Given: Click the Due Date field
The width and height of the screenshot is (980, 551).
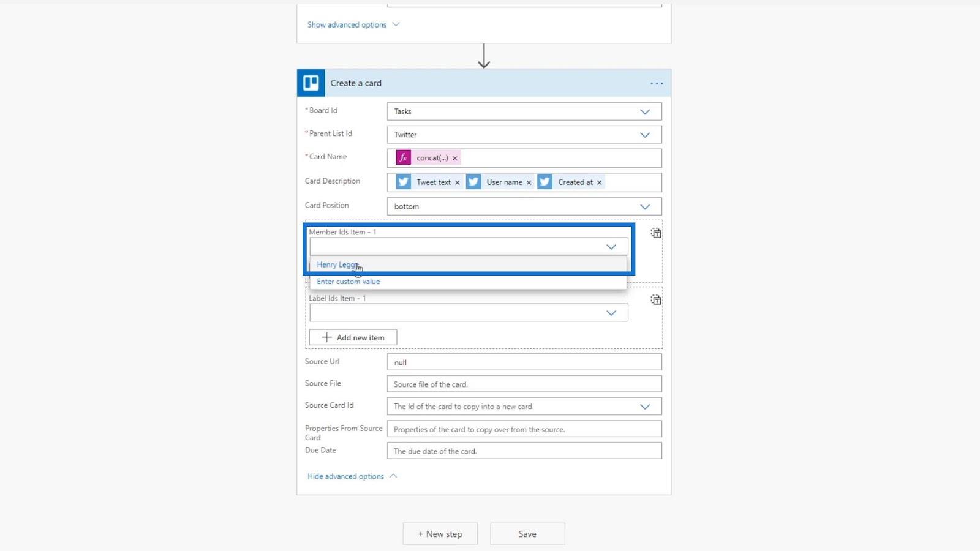Looking at the screenshot, I should [524, 451].
